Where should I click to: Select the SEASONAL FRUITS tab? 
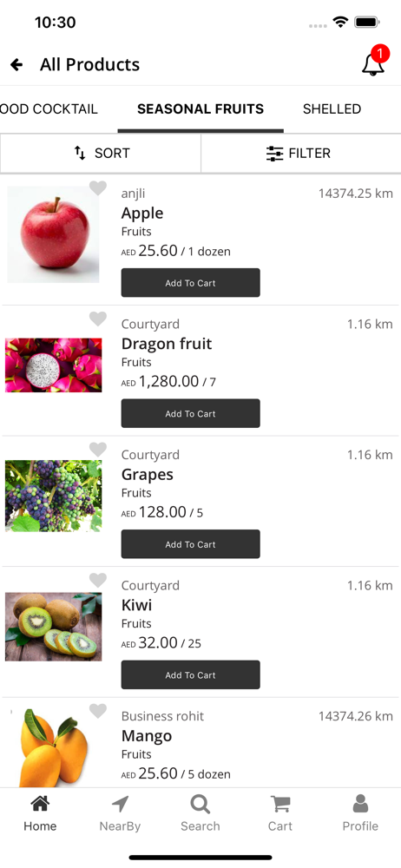[x=200, y=109]
